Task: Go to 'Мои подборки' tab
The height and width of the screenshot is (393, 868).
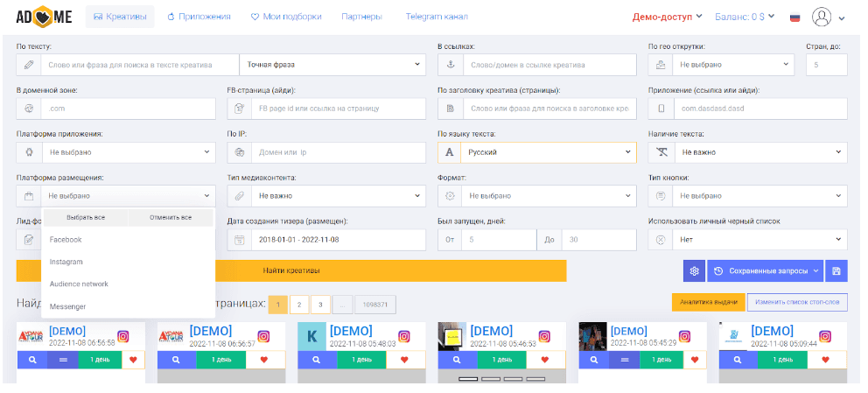Action: click(285, 17)
